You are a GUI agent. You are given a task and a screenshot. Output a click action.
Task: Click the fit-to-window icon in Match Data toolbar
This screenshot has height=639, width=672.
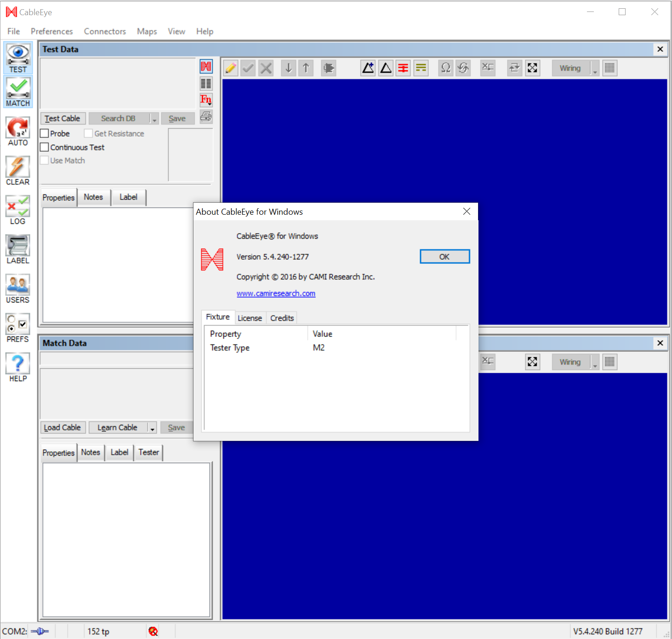pyautogui.click(x=532, y=362)
